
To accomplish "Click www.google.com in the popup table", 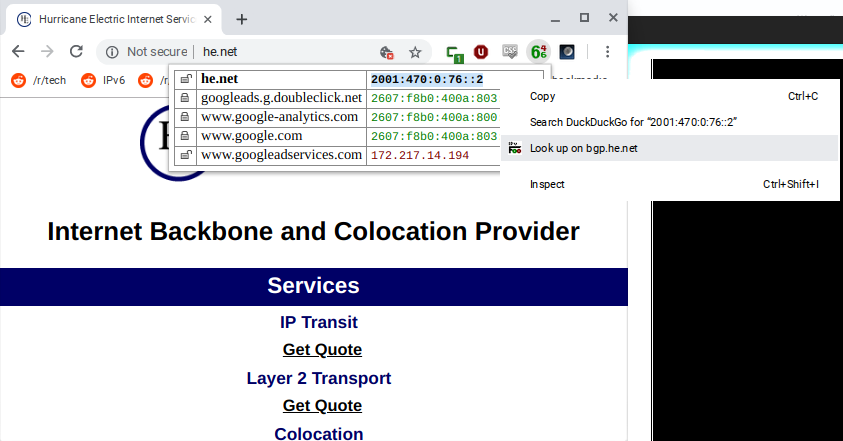I will click(x=252, y=136).
